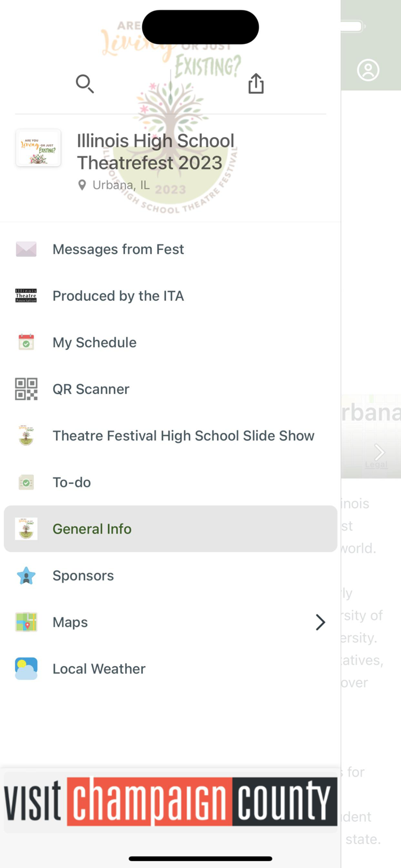Open the Legal link under the map

click(377, 464)
